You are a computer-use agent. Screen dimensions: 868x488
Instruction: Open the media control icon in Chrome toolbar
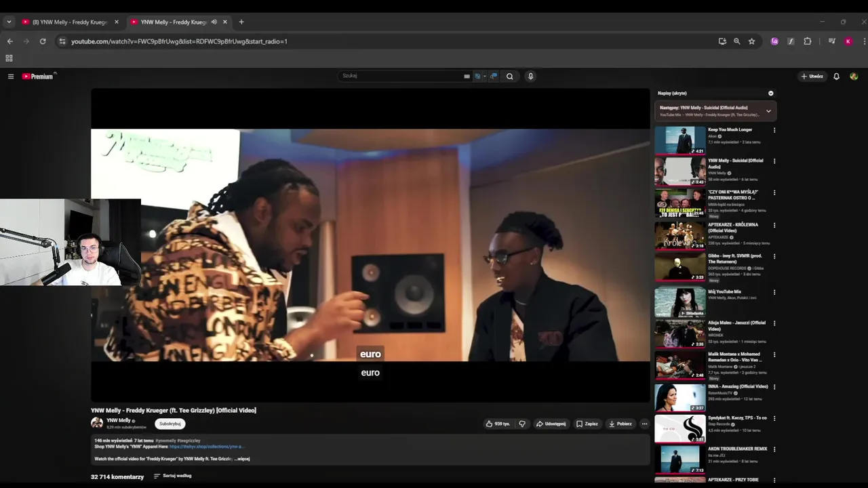(x=831, y=41)
